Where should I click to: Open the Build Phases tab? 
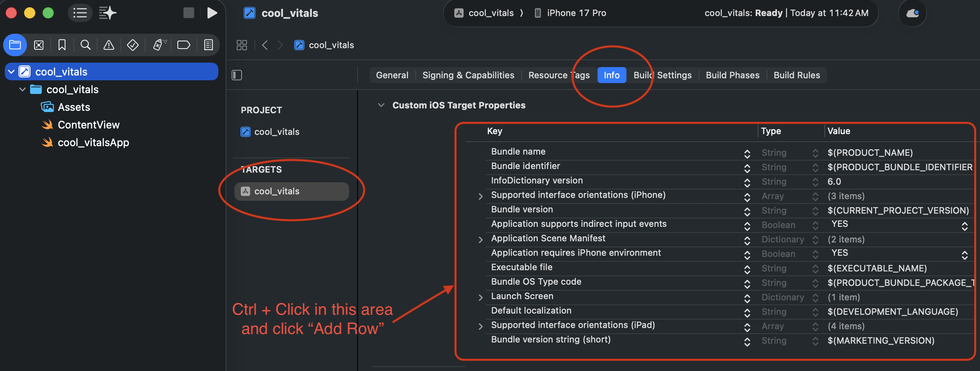(732, 75)
